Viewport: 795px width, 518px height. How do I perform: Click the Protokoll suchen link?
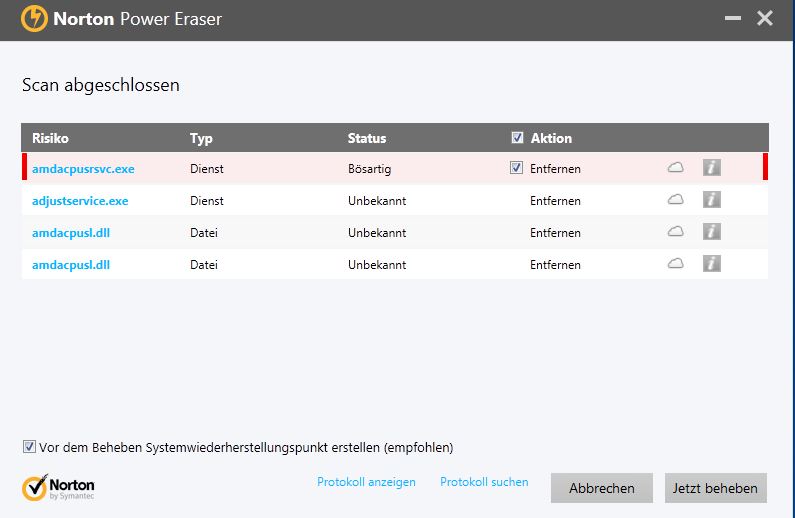pos(484,482)
